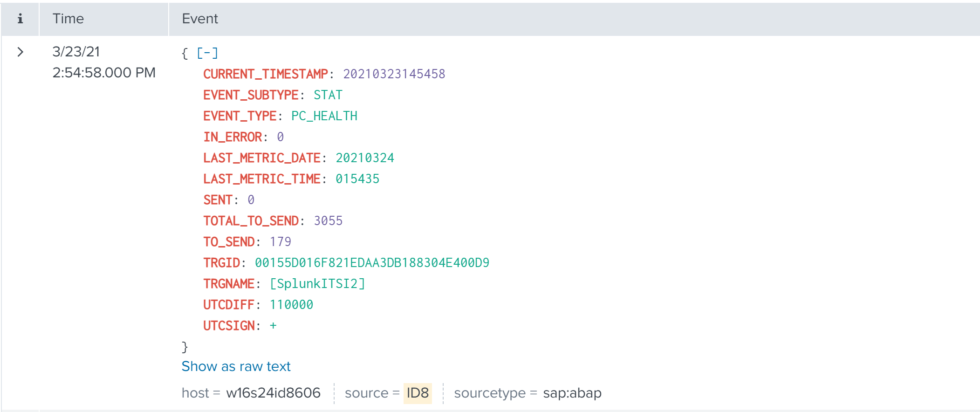Click the CURRENT_TIMESTAMP value 20210323145458

click(394, 74)
